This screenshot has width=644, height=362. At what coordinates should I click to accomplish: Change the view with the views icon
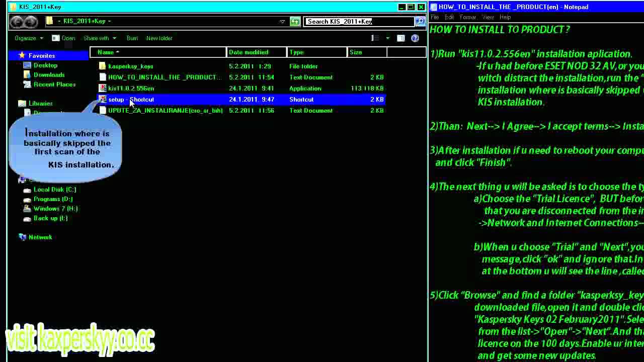click(x=375, y=38)
